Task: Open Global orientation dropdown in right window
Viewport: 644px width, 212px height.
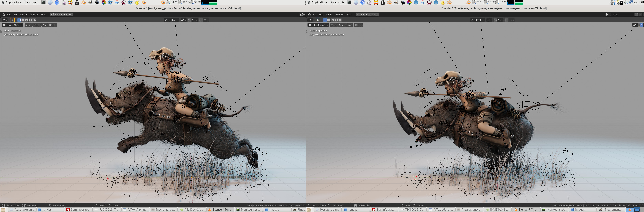Action: coord(477,20)
